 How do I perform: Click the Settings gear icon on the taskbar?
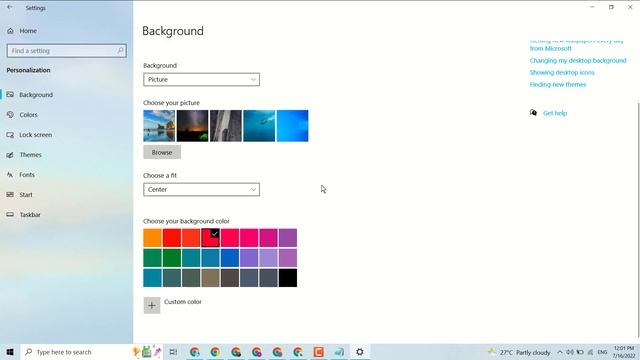point(360,352)
